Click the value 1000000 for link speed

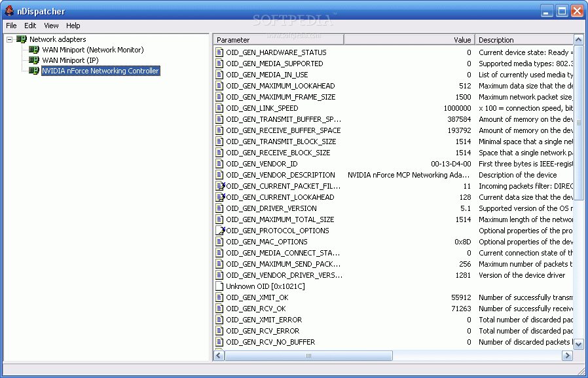pyautogui.click(x=457, y=108)
